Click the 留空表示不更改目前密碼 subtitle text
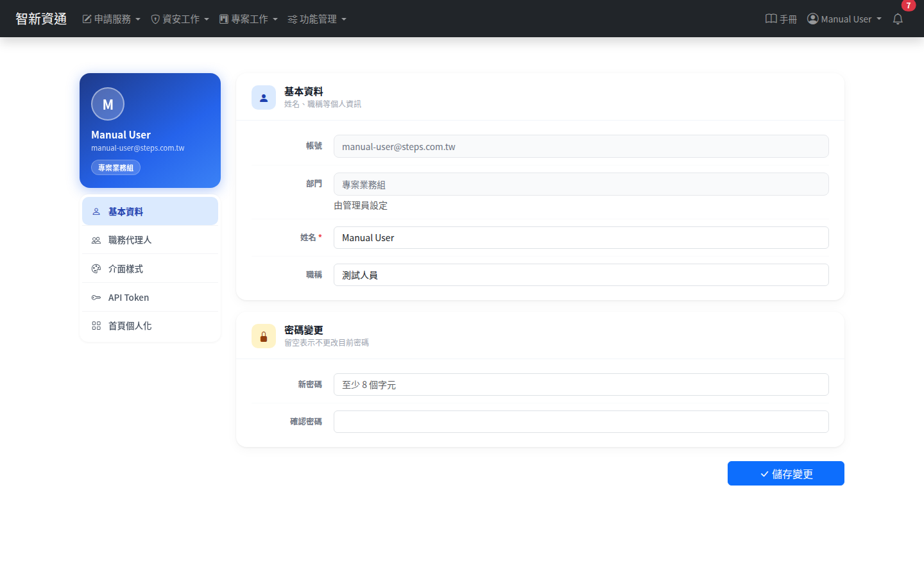The image size is (924, 583). (327, 342)
